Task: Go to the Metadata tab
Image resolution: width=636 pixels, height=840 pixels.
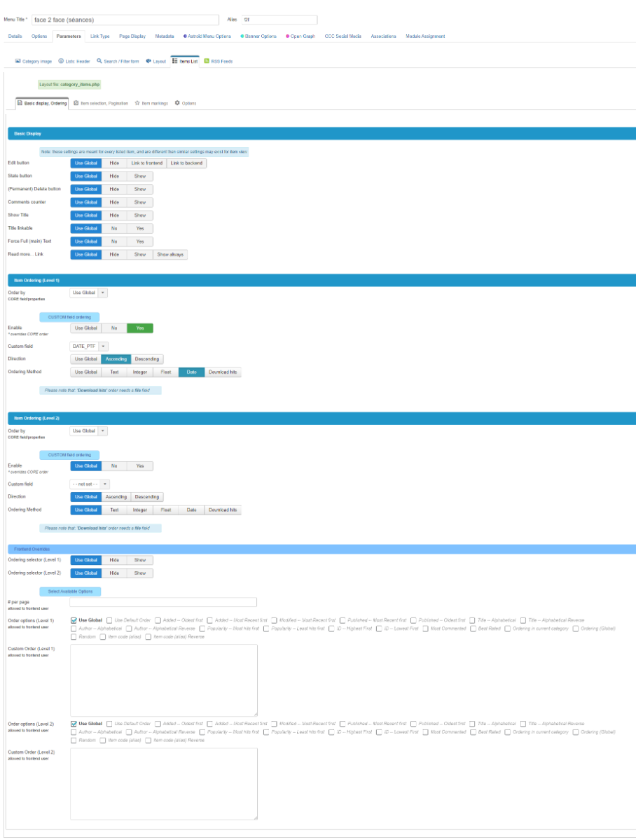Action: point(165,36)
